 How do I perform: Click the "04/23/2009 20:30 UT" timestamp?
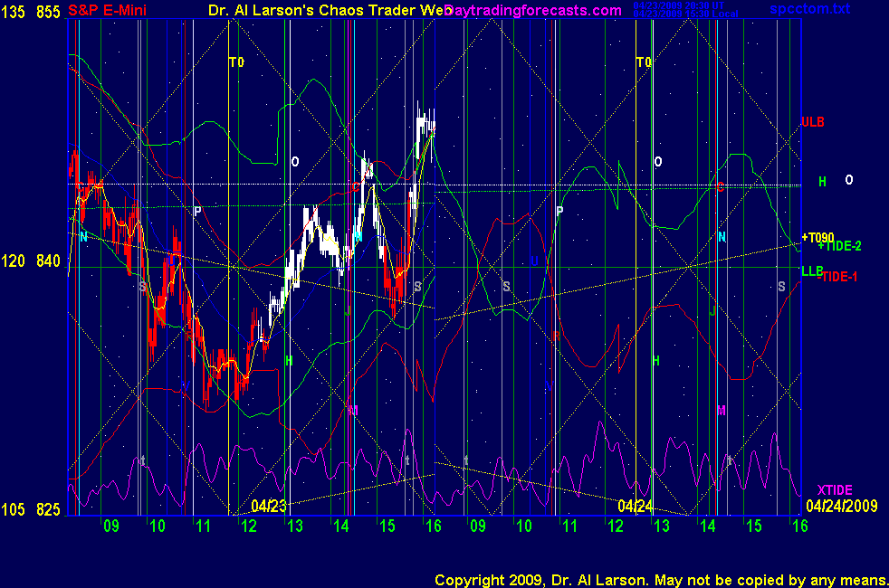(679, 5)
